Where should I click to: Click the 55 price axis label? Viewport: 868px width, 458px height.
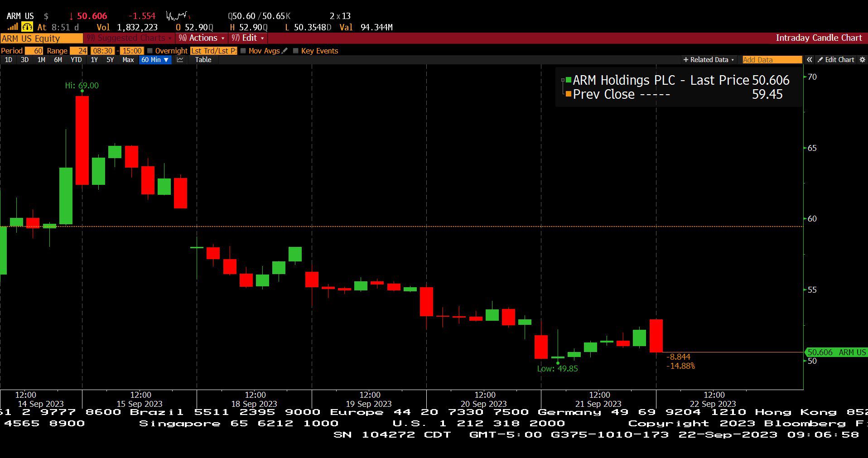coord(812,290)
